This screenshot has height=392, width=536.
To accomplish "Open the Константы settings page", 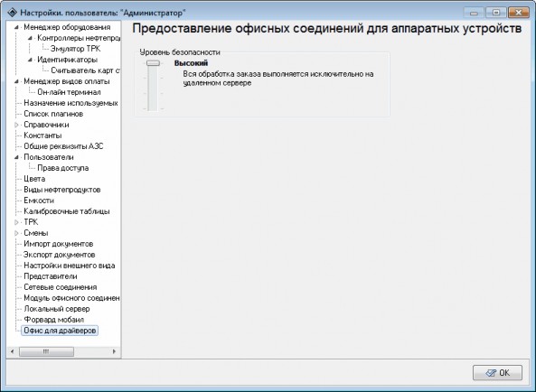I will 42,135.
